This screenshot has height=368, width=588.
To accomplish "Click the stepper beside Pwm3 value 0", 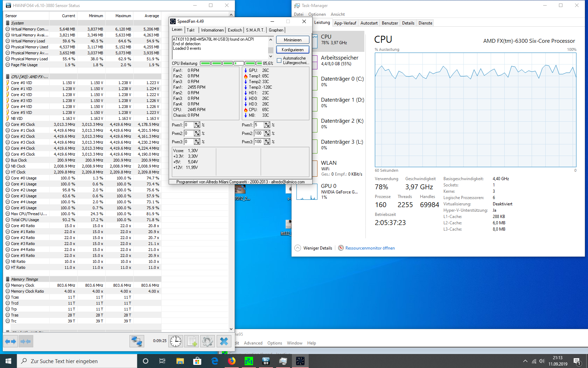I will (x=197, y=142).
